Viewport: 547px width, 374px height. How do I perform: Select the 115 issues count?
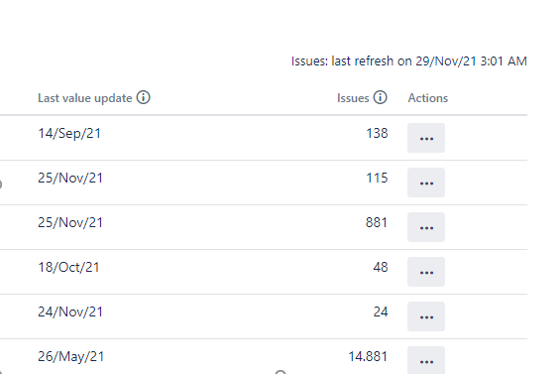tap(377, 178)
